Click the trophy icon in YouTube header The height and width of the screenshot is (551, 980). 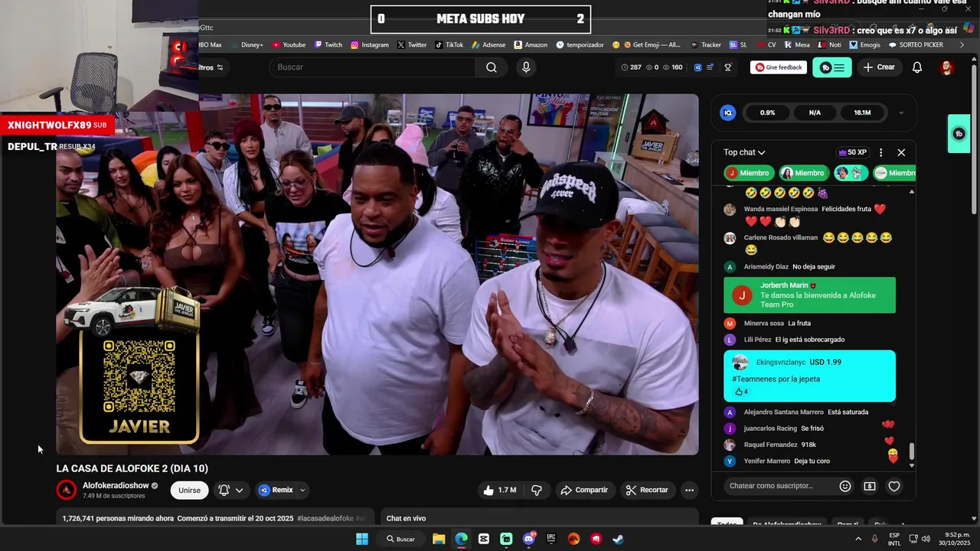coord(728,67)
